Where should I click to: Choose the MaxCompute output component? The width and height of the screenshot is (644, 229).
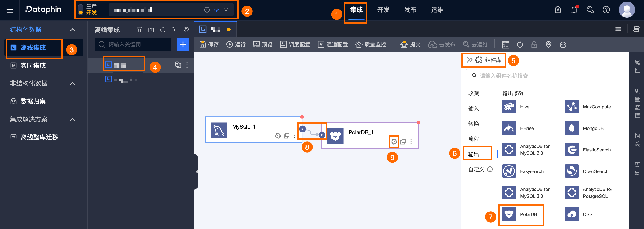pyautogui.click(x=588, y=107)
